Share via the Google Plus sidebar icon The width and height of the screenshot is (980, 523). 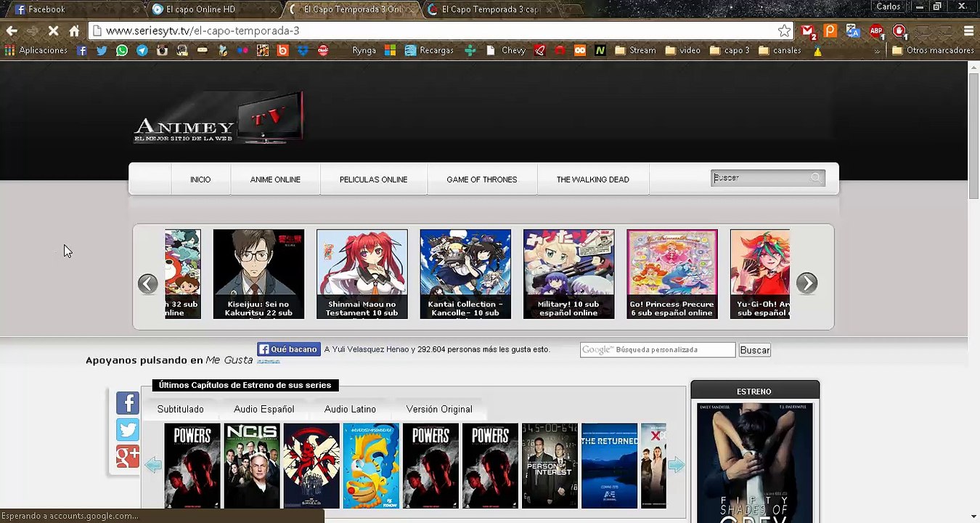[x=128, y=457]
